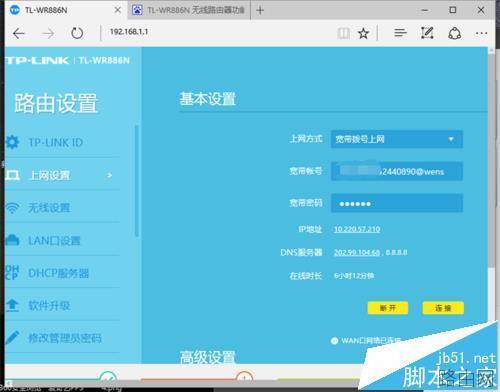Click TP-LINK ID gear icon
The height and width of the screenshot is (392, 500).
(x=13, y=142)
